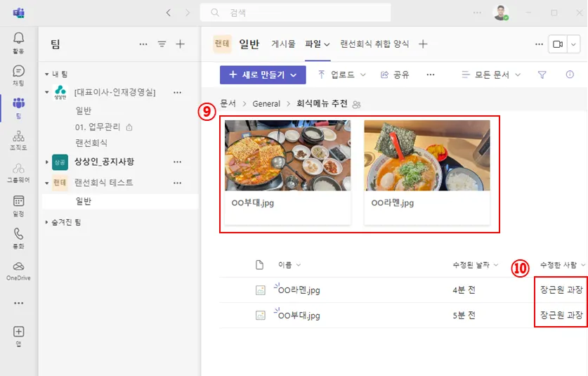The height and width of the screenshot is (376, 588).
Task: Go forward with the right arrow
Action: tap(188, 13)
